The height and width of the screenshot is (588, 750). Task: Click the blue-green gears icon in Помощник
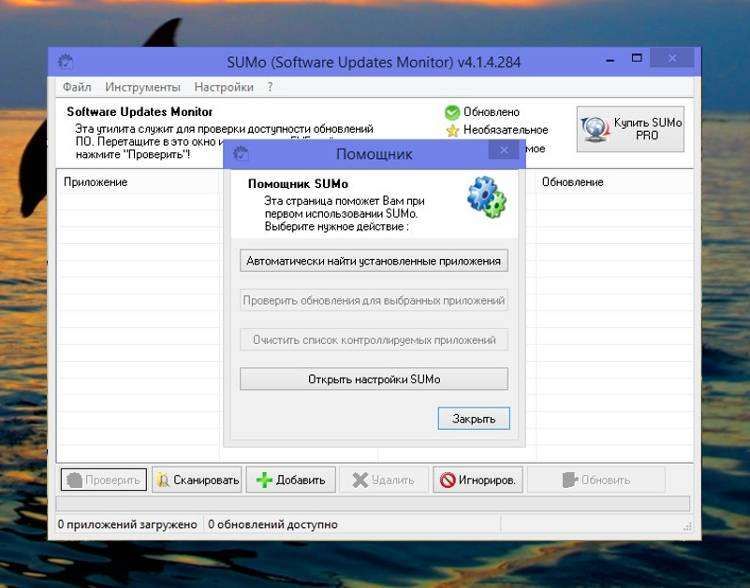tap(487, 197)
